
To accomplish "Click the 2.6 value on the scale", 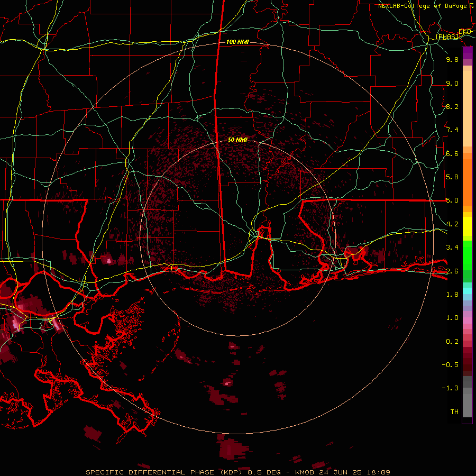I will 452,271.
